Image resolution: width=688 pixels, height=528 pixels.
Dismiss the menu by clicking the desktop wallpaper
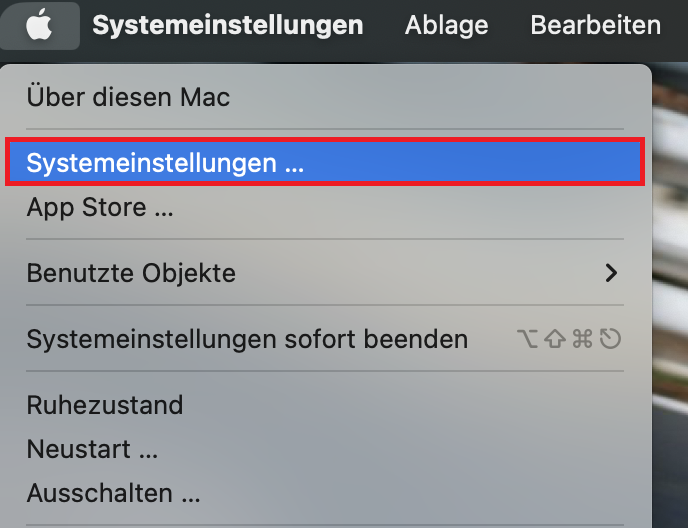pos(670,300)
